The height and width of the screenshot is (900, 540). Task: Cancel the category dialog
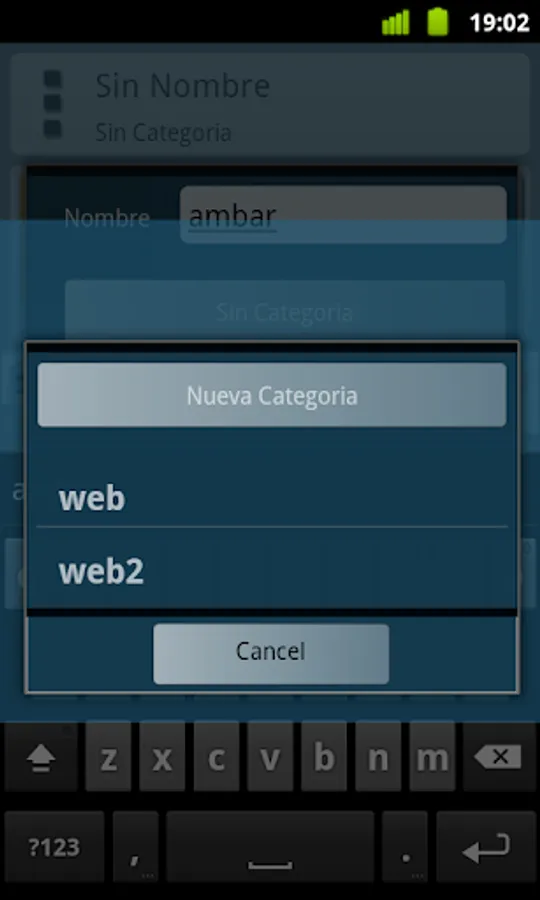(271, 654)
